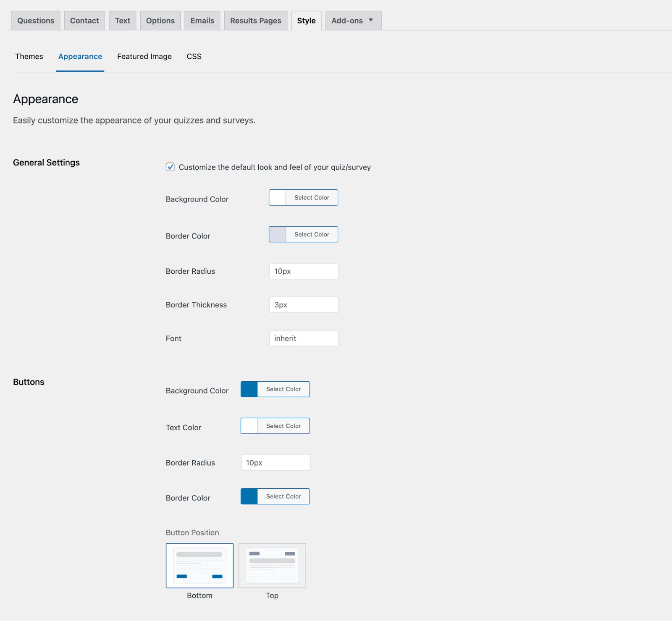Click the General Background Color white swatch
The width and height of the screenshot is (672, 621).
click(x=278, y=197)
